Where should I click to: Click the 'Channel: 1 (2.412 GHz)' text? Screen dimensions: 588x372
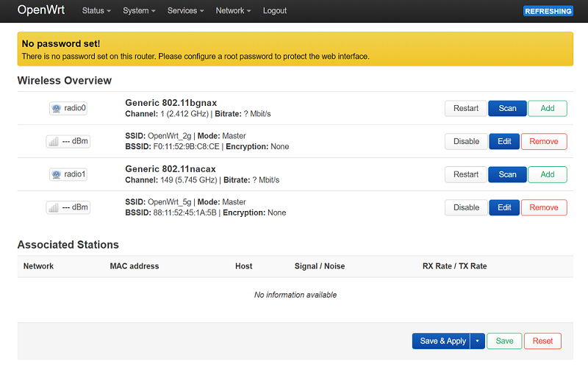pyautogui.click(x=167, y=114)
